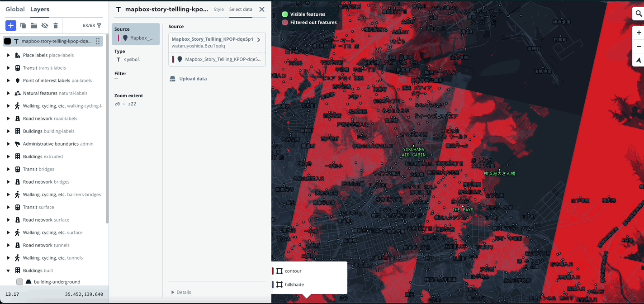
Task: Reset map bearing with the compass icon
Action: pos(639,60)
